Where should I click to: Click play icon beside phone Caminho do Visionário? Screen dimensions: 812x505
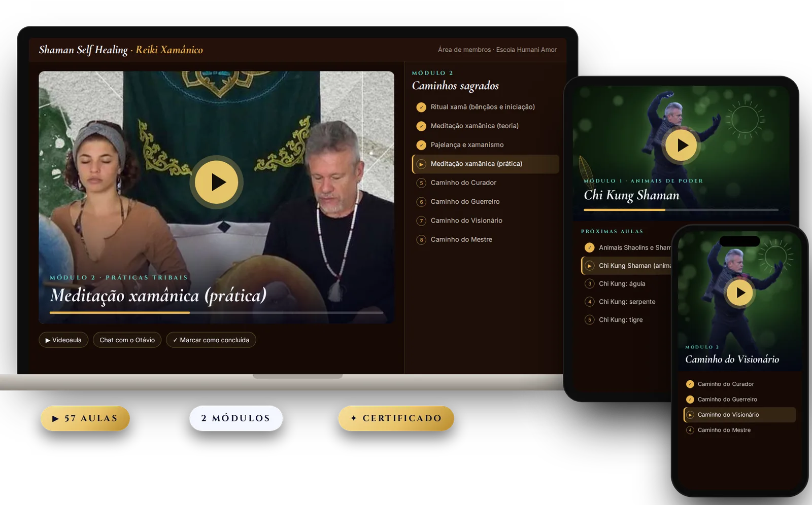click(690, 415)
